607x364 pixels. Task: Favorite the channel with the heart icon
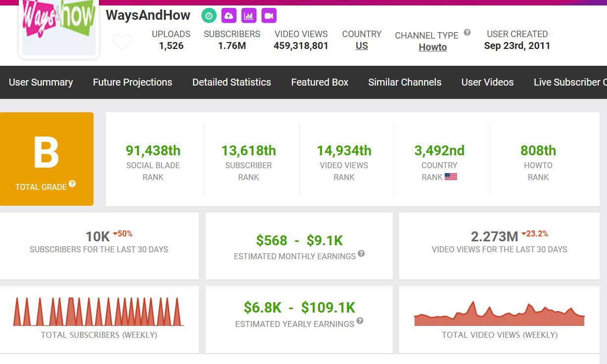[122, 43]
